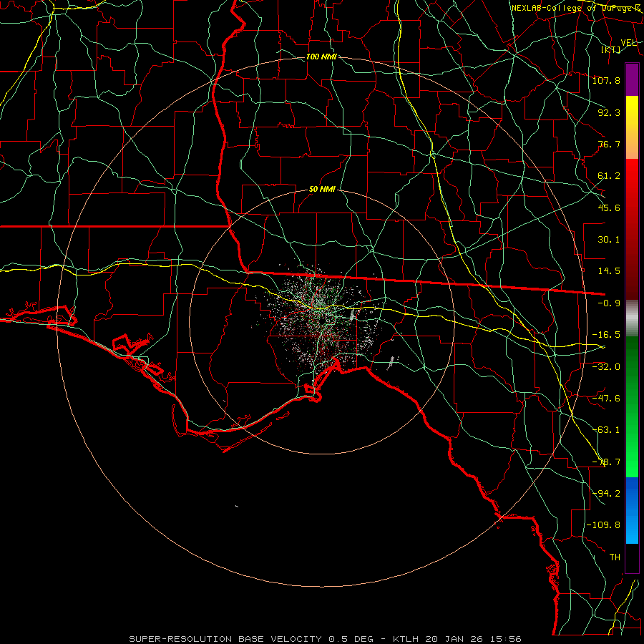
Task: Click the 92.3 velocity scale value
Action: click(x=609, y=112)
